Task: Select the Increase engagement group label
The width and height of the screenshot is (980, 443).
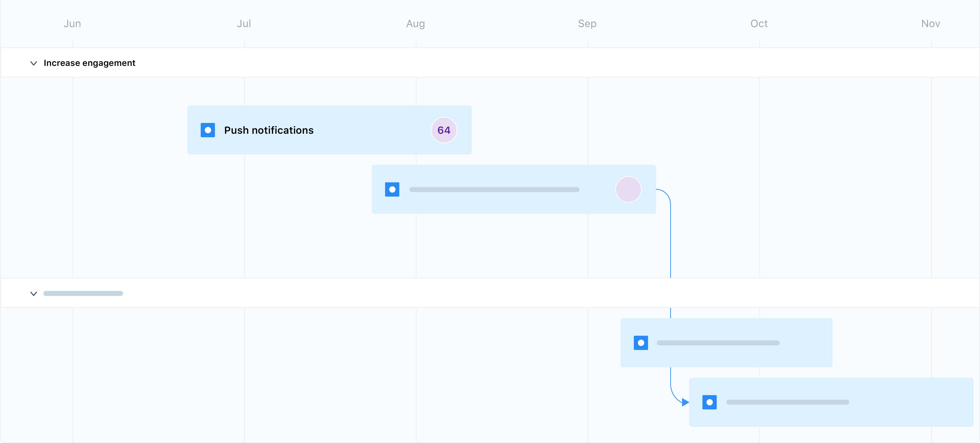Action: tap(90, 63)
